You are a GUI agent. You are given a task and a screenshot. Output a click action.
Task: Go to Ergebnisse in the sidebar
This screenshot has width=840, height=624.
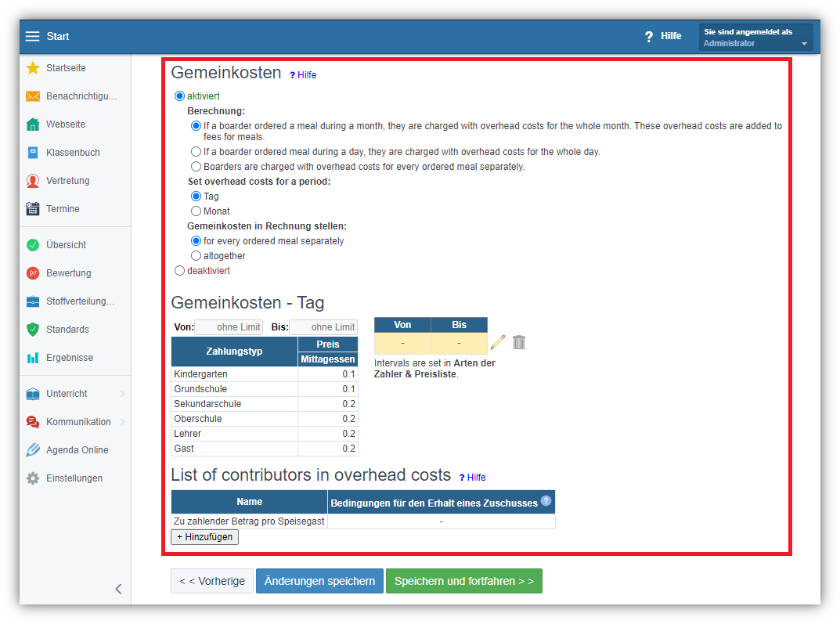pyautogui.click(x=69, y=358)
